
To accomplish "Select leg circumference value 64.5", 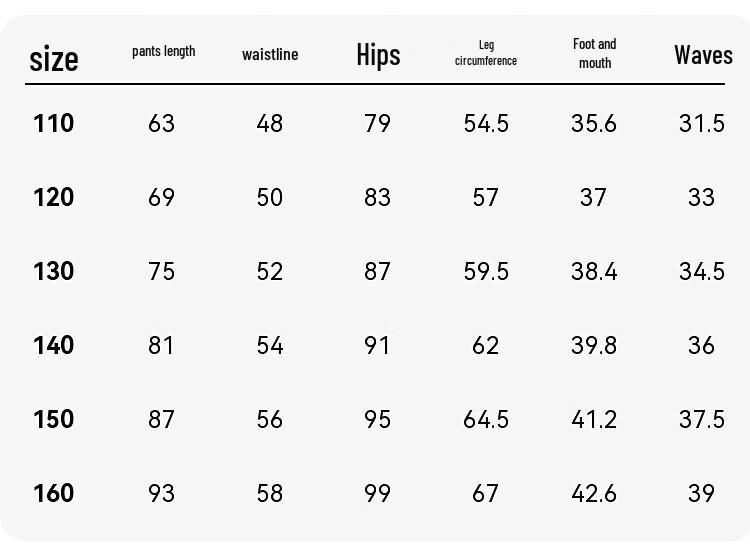I will (486, 419).
